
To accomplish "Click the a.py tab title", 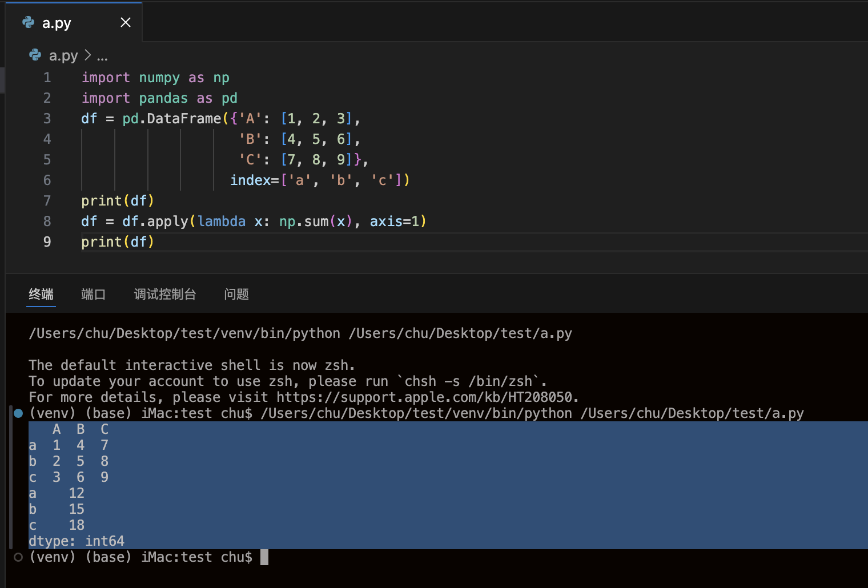I will click(57, 23).
